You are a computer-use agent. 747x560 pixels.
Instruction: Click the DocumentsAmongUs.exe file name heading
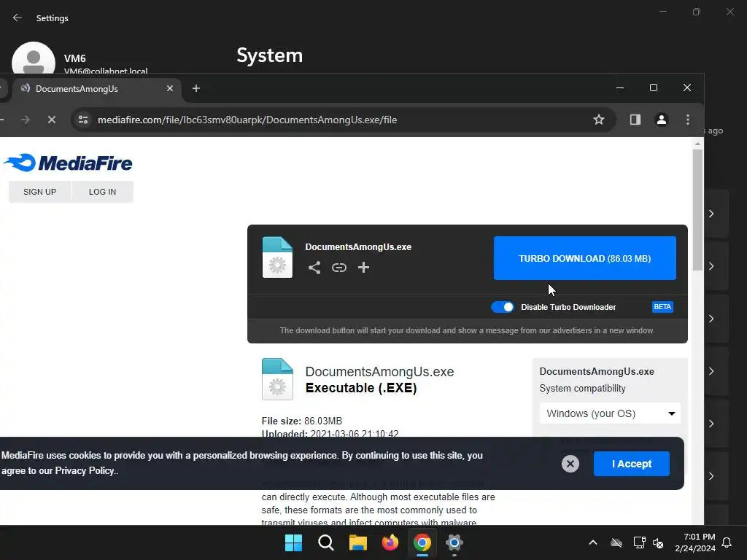(x=379, y=371)
